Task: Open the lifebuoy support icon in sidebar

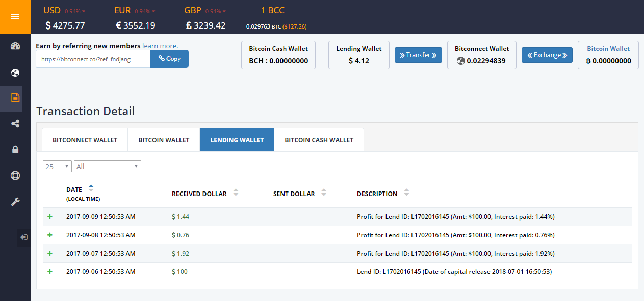Action: pos(15,176)
